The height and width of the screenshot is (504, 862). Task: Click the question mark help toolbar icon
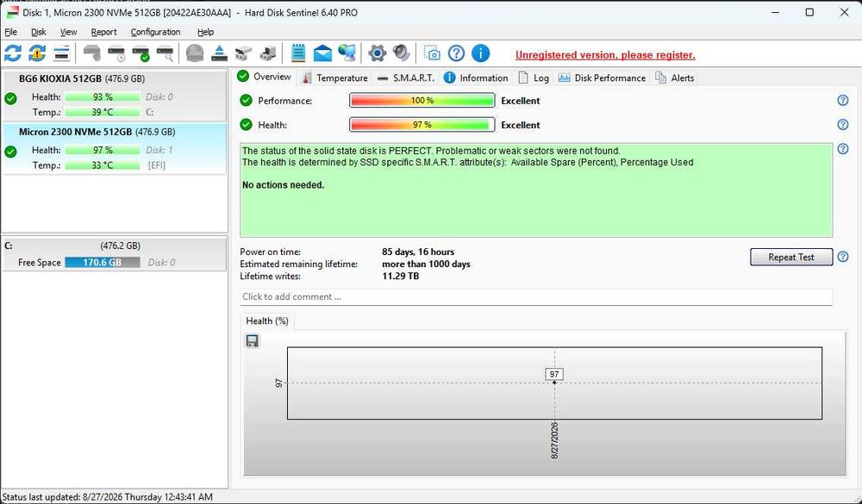(456, 53)
